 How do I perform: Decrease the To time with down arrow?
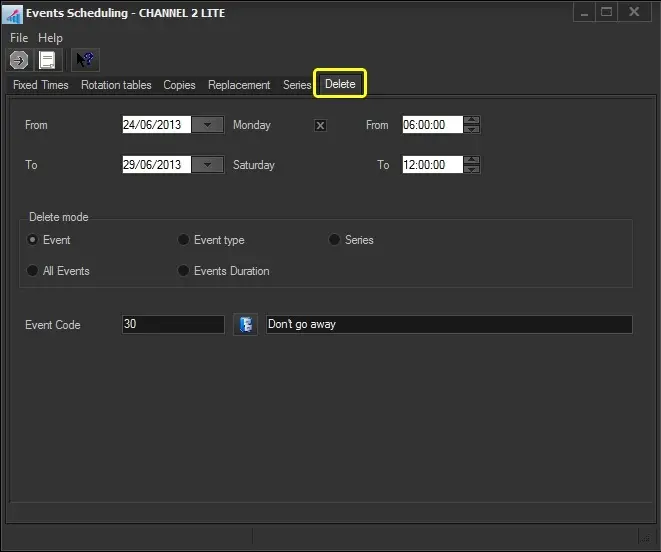(473, 169)
